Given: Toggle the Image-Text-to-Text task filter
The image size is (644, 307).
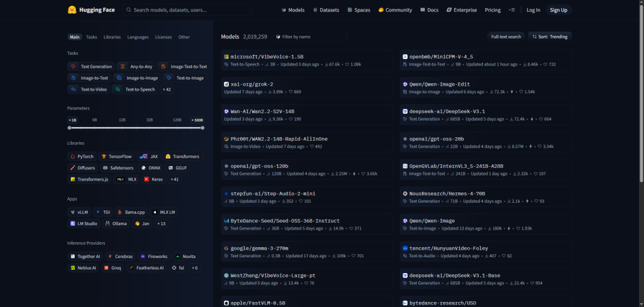Looking at the screenshot, I should pos(184,67).
